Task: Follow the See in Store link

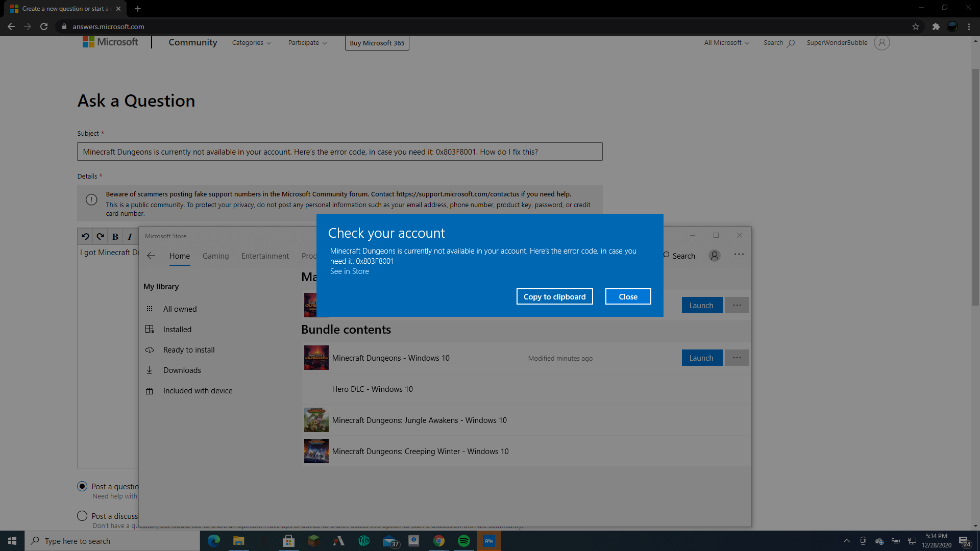Action: (349, 271)
